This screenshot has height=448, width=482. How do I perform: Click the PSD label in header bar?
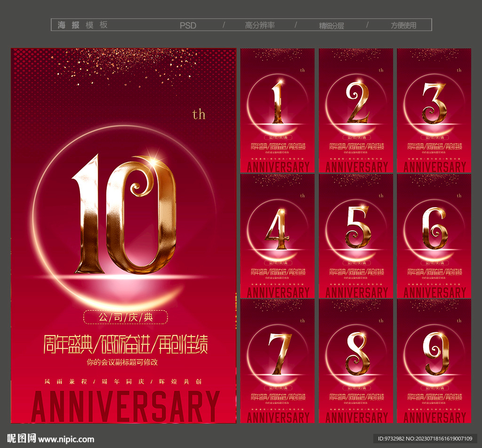(x=188, y=25)
